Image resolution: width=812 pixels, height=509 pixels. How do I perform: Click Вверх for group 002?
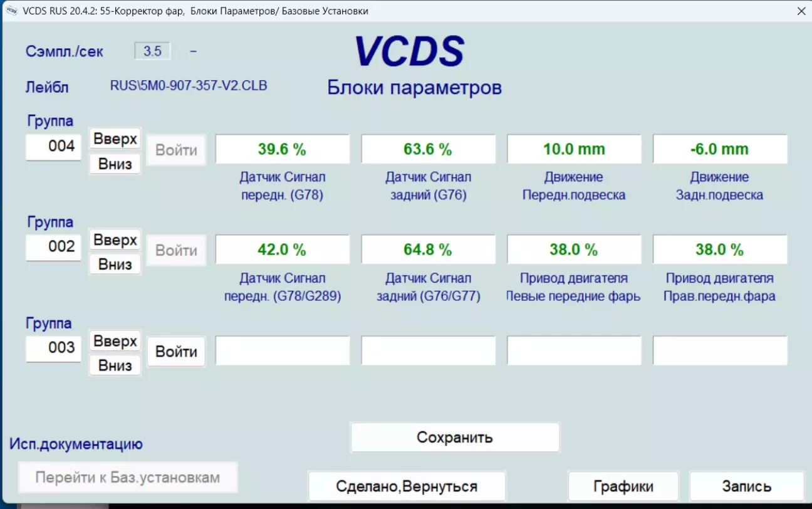[x=115, y=239]
